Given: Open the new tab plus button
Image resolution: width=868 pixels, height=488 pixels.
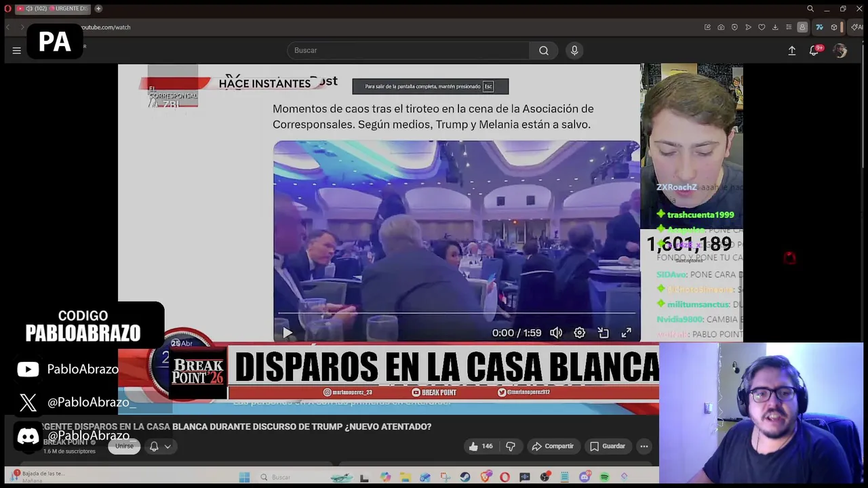Looking at the screenshot, I should click(98, 8).
